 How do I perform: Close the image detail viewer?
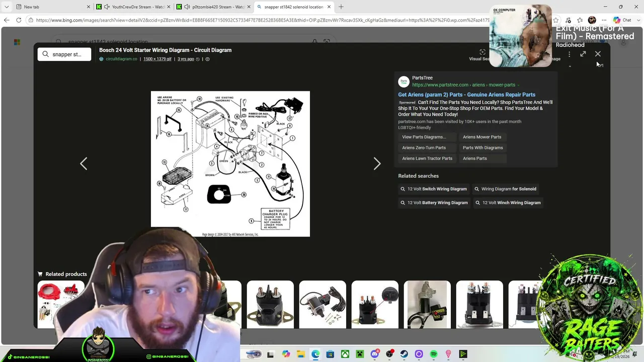tap(598, 54)
